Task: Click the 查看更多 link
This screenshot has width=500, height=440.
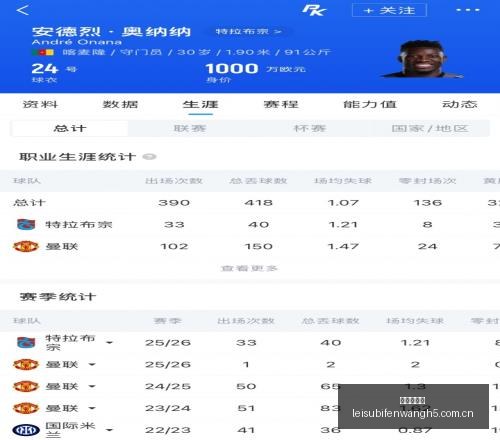Action: pyautogui.click(x=249, y=268)
